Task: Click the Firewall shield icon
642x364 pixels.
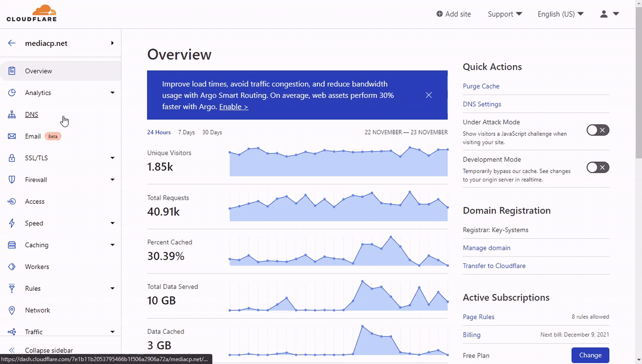Action: coord(12,180)
